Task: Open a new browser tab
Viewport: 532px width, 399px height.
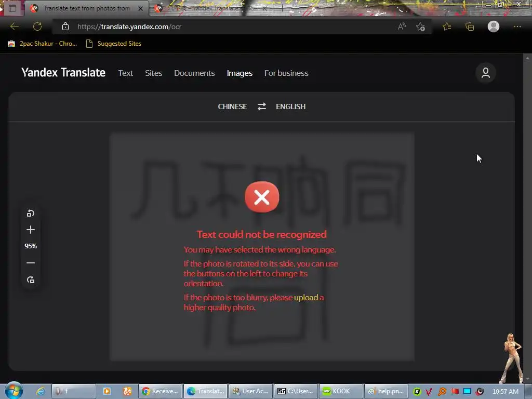Action: pos(282,8)
